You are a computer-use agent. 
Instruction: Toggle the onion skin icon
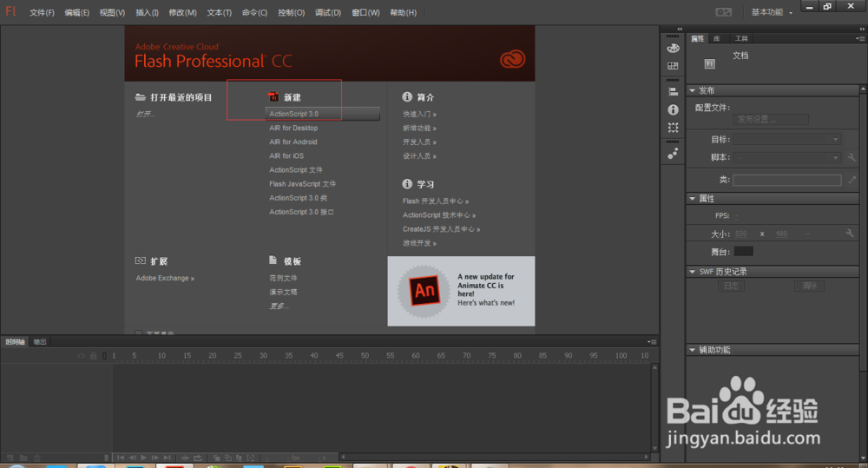216,458
